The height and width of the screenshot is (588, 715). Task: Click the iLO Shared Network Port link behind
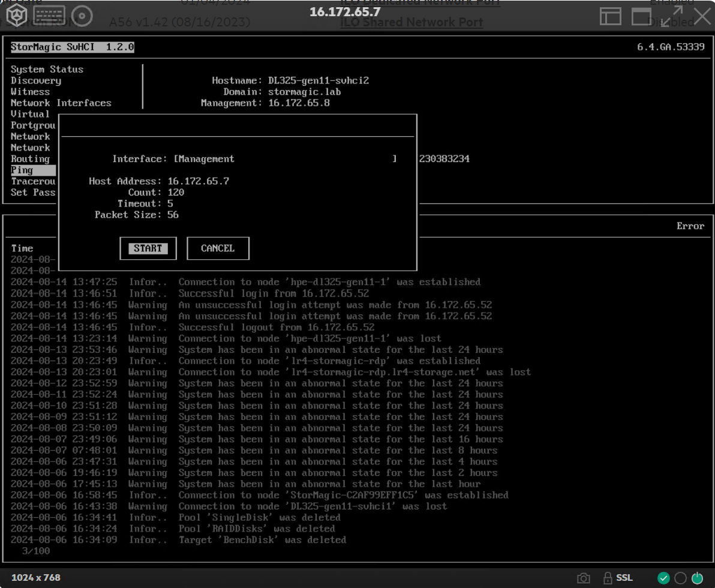pyautogui.click(x=411, y=22)
